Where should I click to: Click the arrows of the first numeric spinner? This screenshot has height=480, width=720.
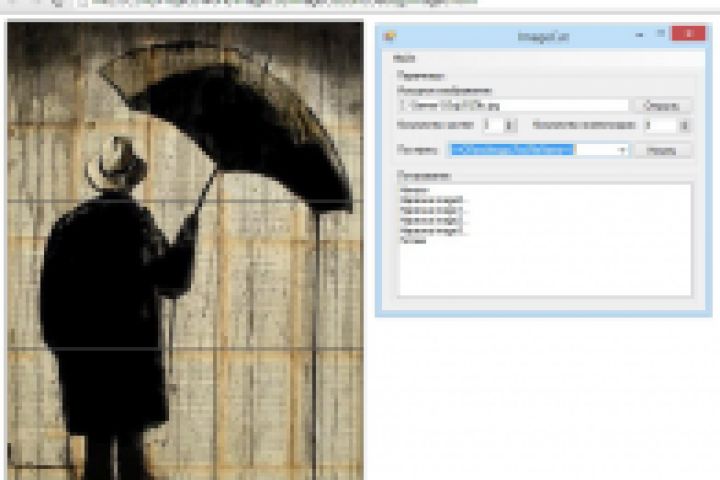point(510,125)
